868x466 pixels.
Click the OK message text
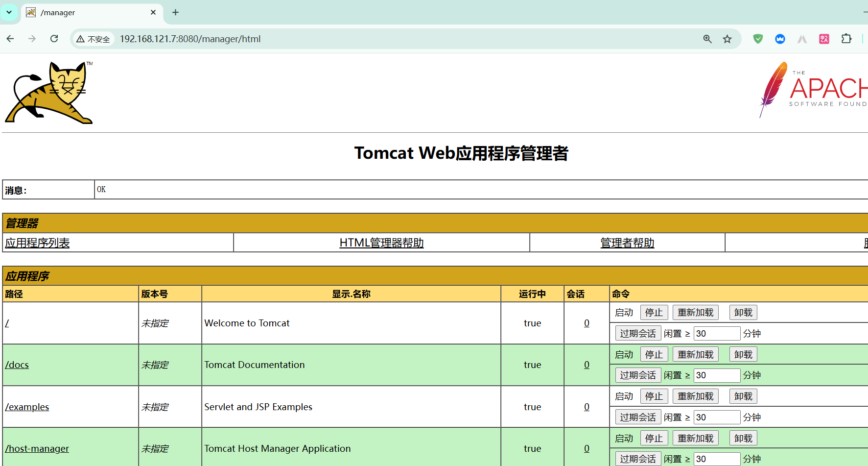[x=101, y=190]
